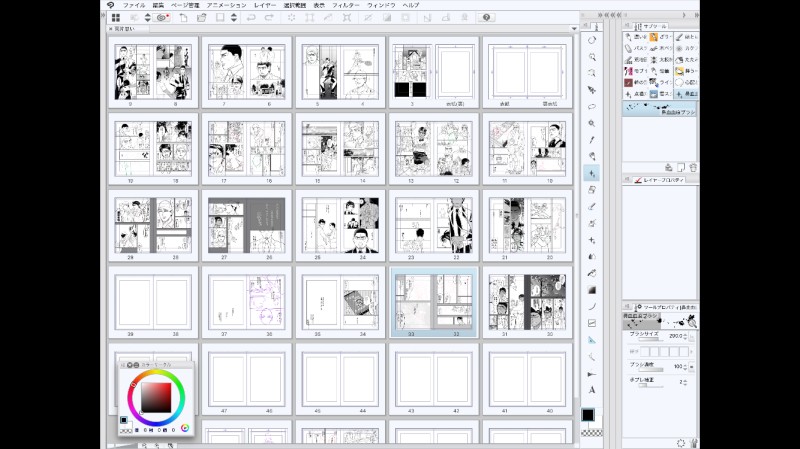
Task: Click the duplicate sub tool page icon
Action: tap(681, 167)
